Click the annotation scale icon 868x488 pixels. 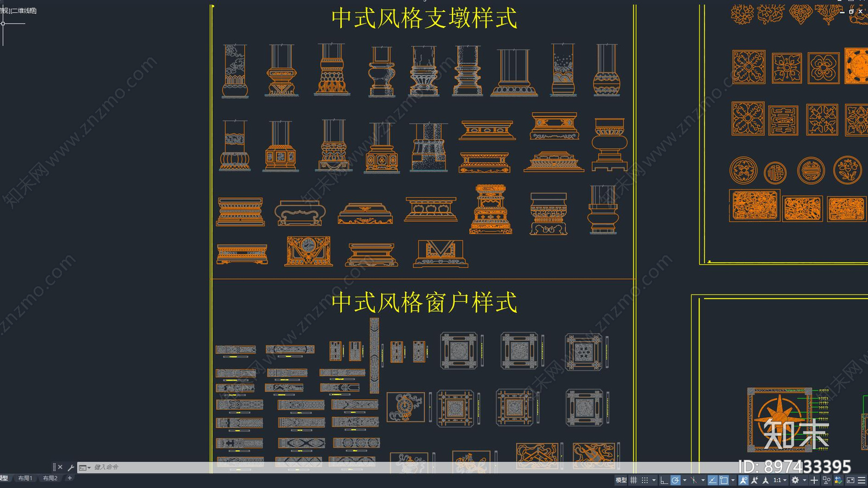(765, 480)
